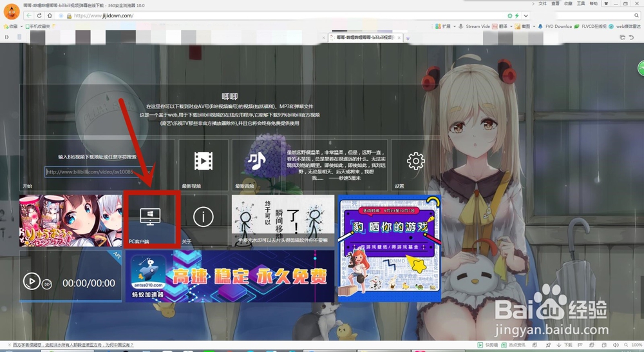644x352 pixels.
Task: Click the browser back arrow button
Action: coord(29,15)
